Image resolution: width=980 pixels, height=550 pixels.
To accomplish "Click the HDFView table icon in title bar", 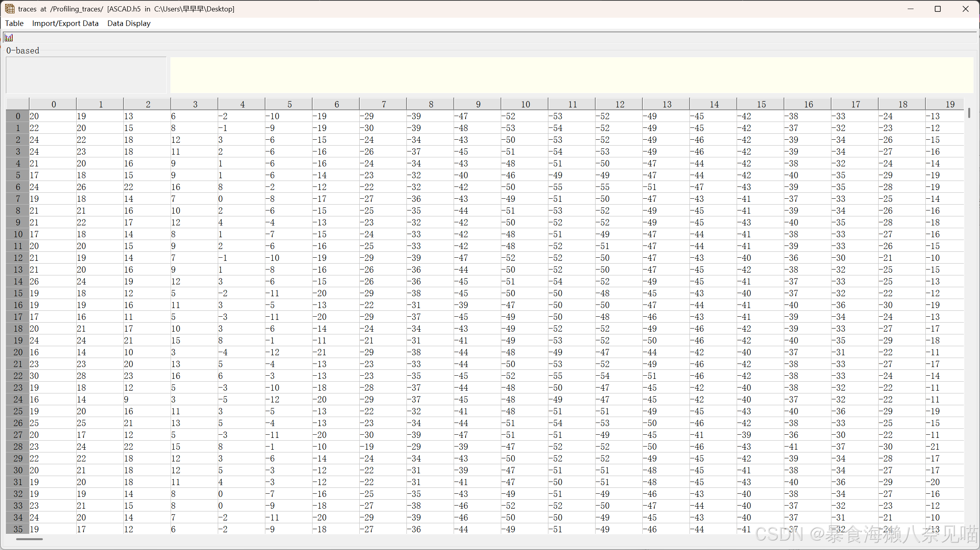I will 9,9.
